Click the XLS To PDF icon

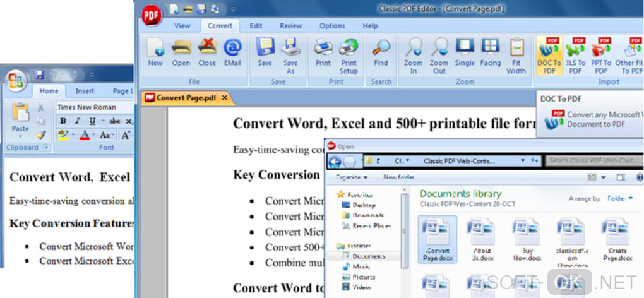[x=575, y=56]
